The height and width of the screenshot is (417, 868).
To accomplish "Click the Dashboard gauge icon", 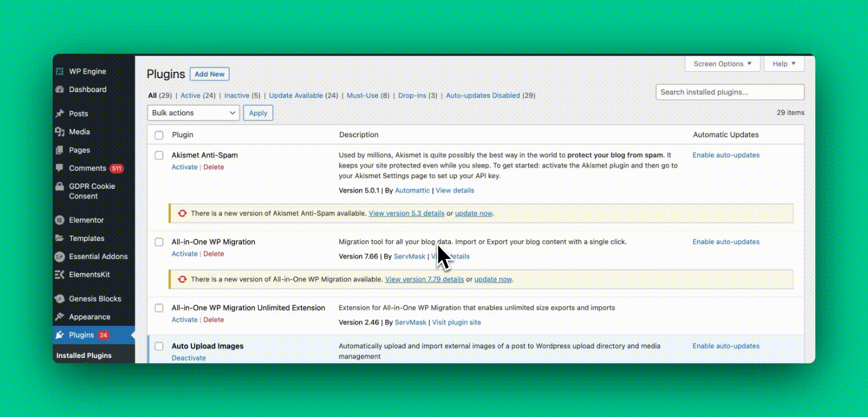I will [x=59, y=89].
